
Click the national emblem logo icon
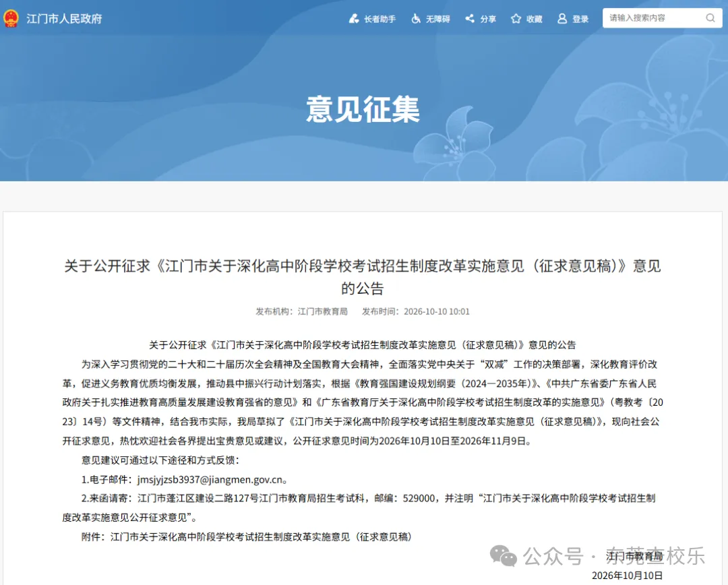point(11,19)
